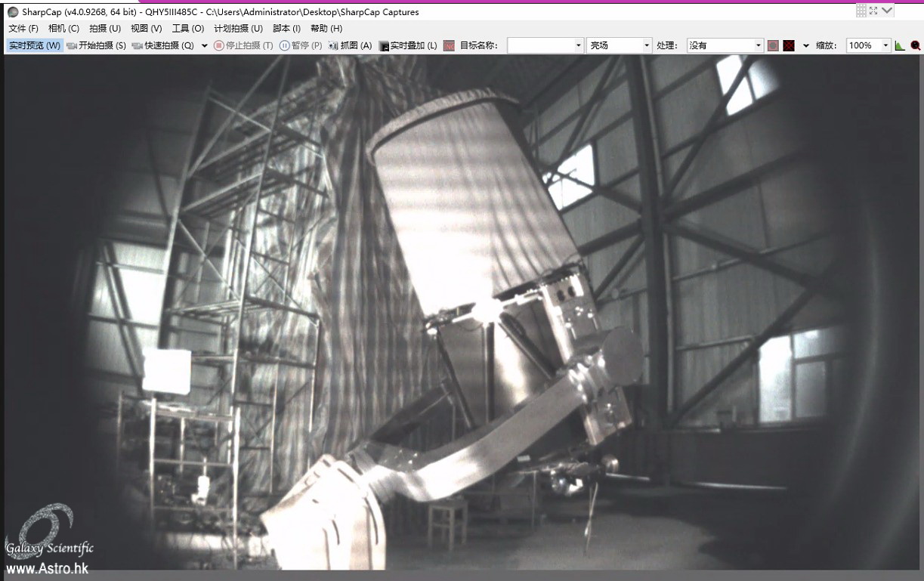Open the 相机 (C) menu

(x=63, y=28)
